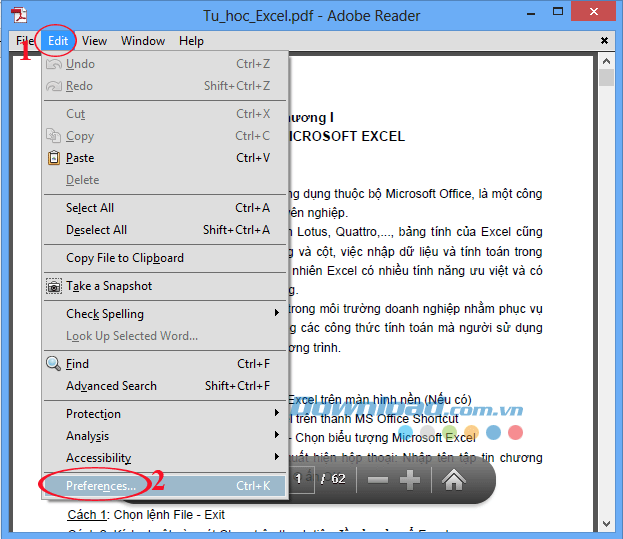
Task: Click the page number field
Action: pyautogui.click(x=301, y=479)
